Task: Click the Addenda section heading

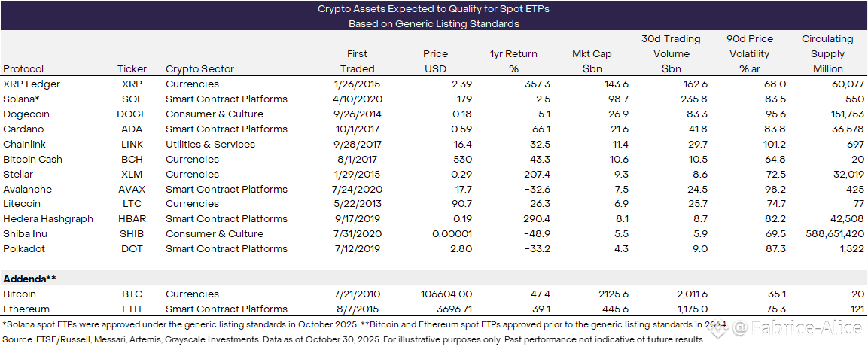Action: [30, 279]
